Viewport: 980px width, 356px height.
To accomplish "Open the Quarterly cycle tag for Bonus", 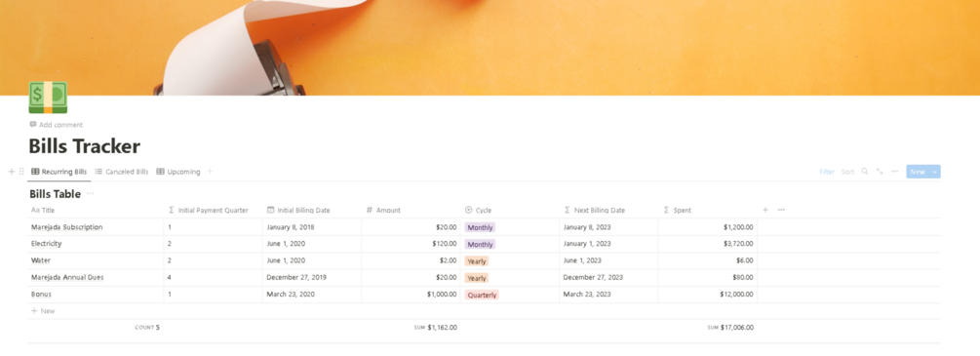I will click(x=482, y=295).
